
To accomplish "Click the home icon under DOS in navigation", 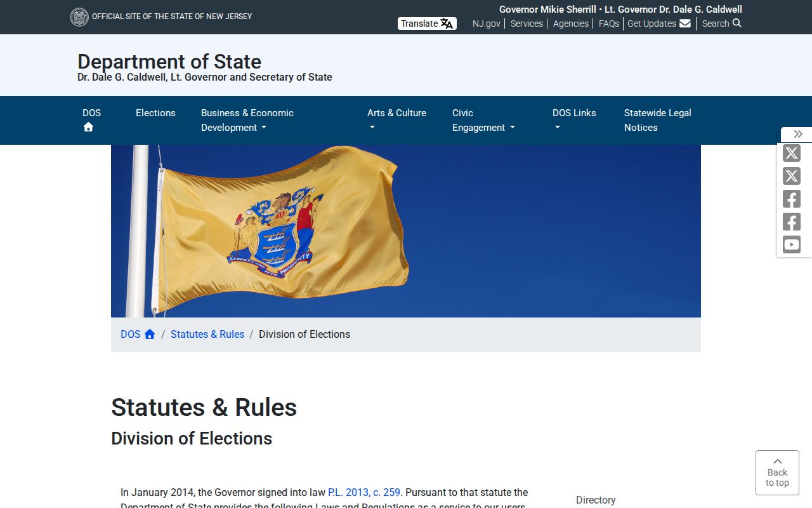I will pyautogui.click(x=88, y=127).
